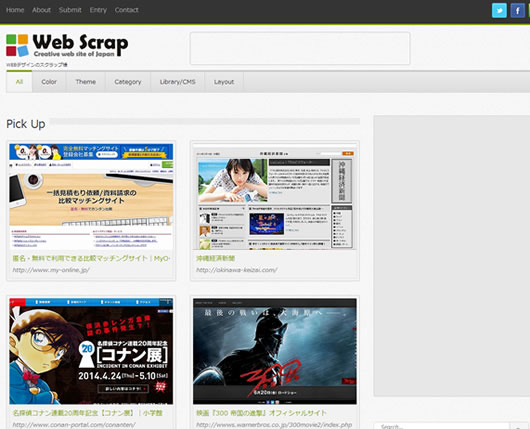The height and width of the screenshot is (429, 530).
Task: Open the Submit menu item
Action: pyautogui.click(x=70, y=10)
